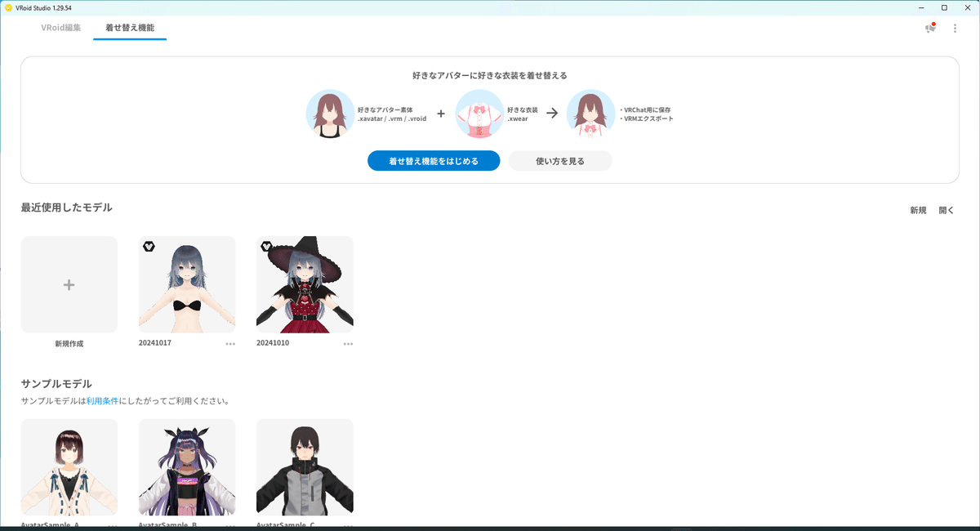Close the VRoid Studio window
This screenshot has height=531, width=980.
tap(967, 7)
